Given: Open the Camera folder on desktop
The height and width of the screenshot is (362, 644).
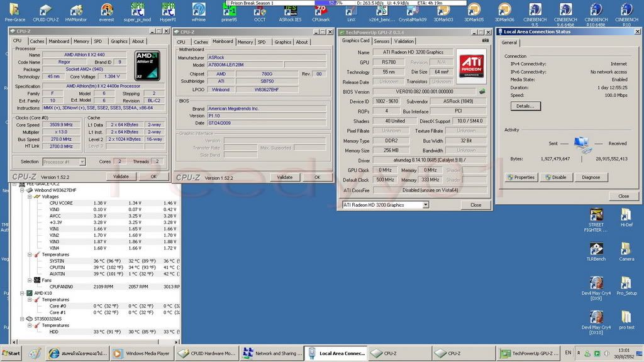Looking at the screenshot, I should coord(626,251).
